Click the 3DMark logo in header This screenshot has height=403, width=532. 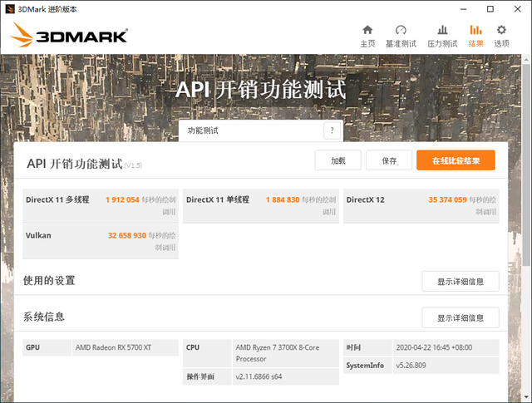click(69, 35)
